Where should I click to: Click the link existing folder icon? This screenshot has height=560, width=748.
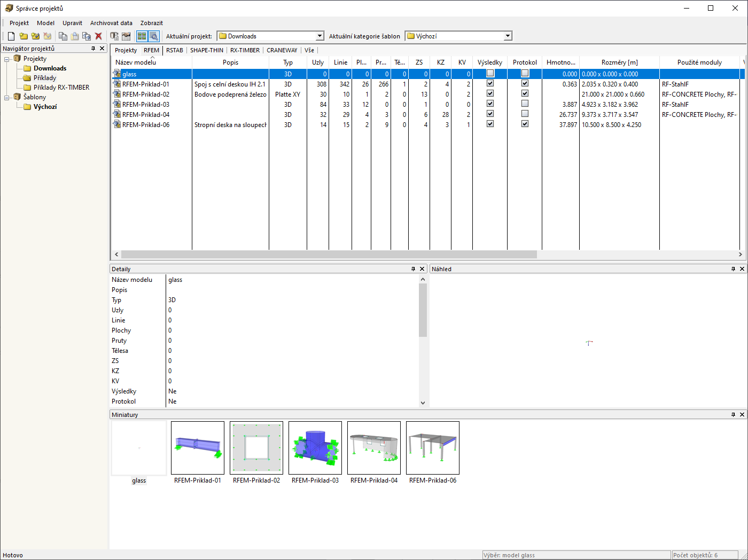tap(35, 36)
